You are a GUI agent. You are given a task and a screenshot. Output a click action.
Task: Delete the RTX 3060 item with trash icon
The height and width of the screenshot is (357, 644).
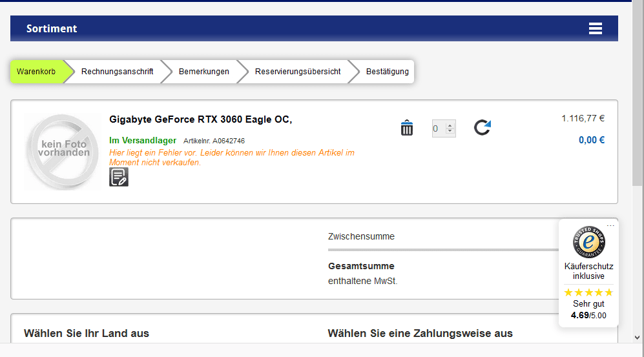[x=406, y=128]
